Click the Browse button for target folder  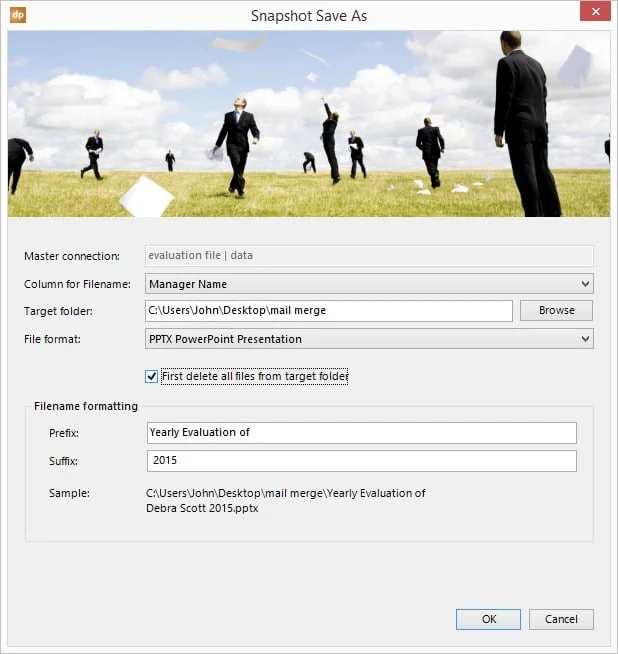(x=556, y=310)
